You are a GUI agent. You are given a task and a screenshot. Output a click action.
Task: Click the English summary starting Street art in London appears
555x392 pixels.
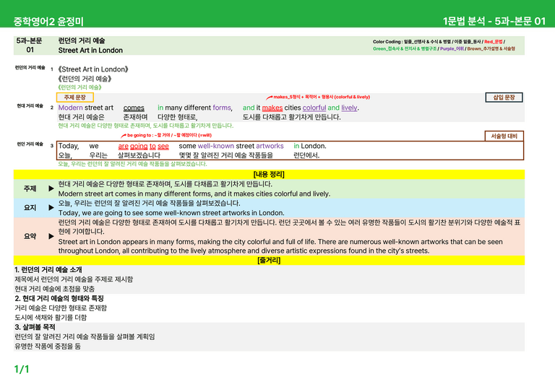280,246
